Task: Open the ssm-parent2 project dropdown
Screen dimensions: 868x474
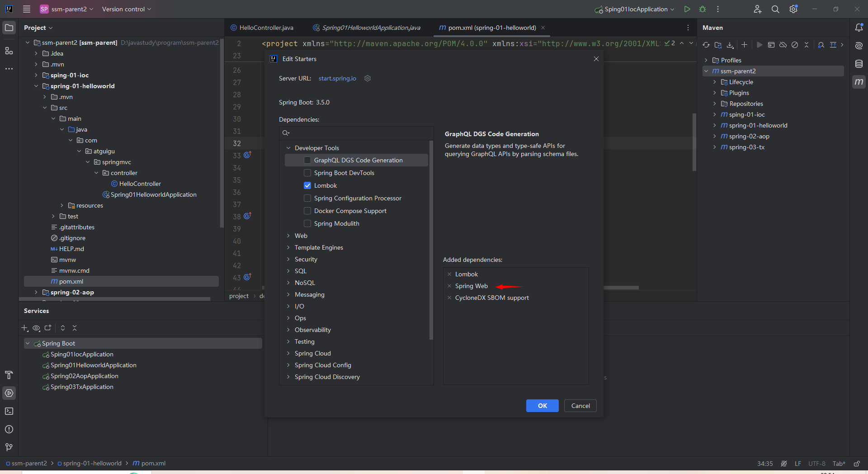Action: 66,9
